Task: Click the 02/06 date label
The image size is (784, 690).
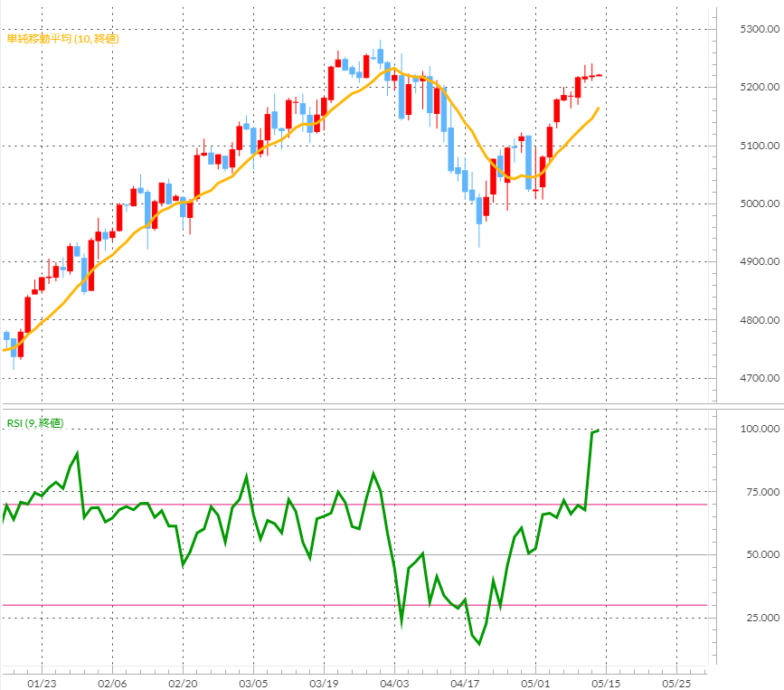Action: click(112, 683)
